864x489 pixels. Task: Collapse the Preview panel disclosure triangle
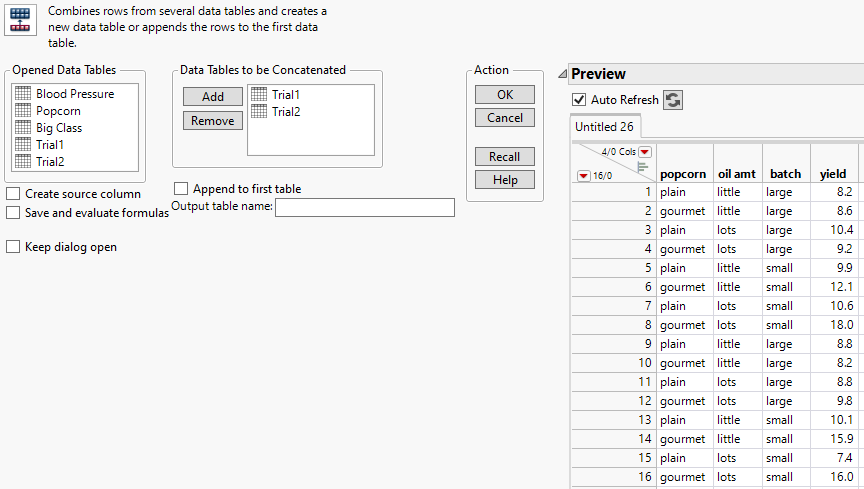pos(565,73)
